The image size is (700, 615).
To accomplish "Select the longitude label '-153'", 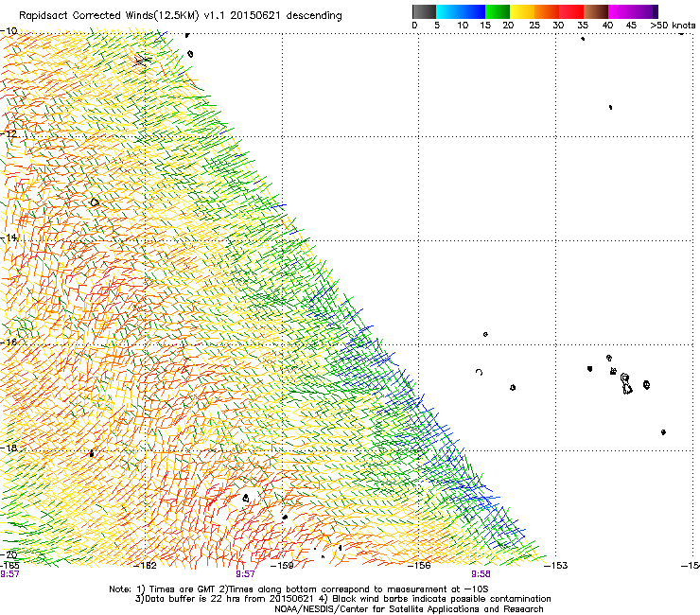I will 555,566.
